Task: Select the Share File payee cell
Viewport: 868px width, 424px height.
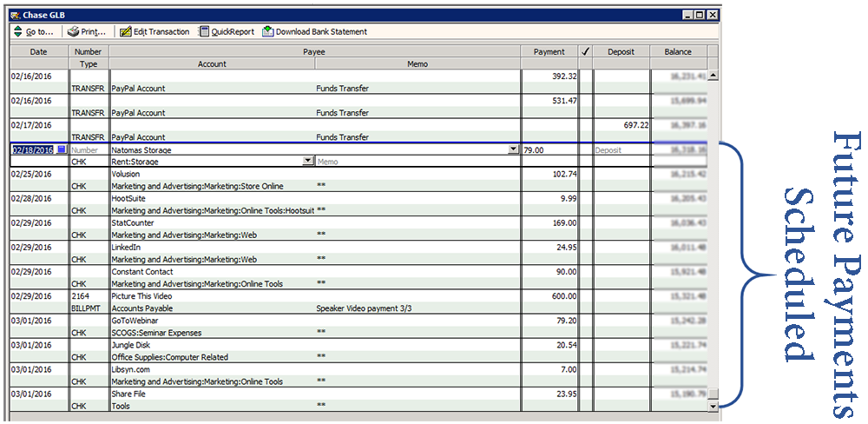Action: point(315,394)
